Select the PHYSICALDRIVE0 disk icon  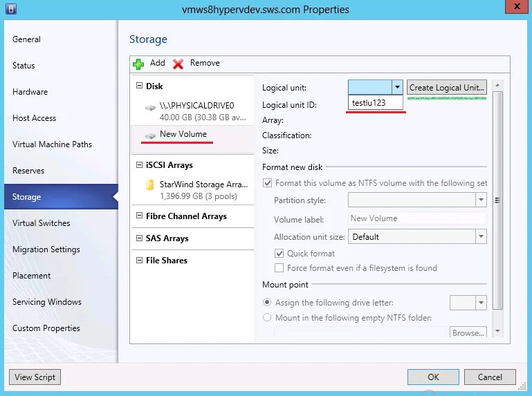click(150, 107)
